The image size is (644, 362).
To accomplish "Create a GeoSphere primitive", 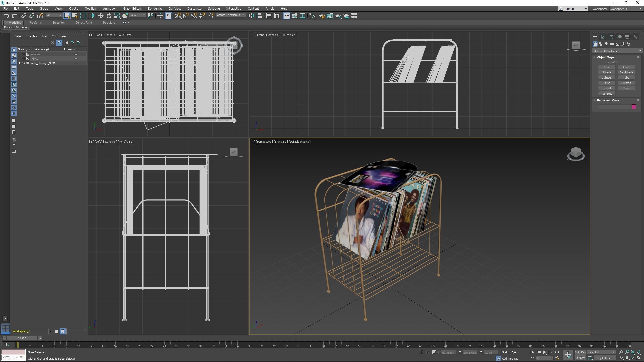I will [x=626, y=72].
